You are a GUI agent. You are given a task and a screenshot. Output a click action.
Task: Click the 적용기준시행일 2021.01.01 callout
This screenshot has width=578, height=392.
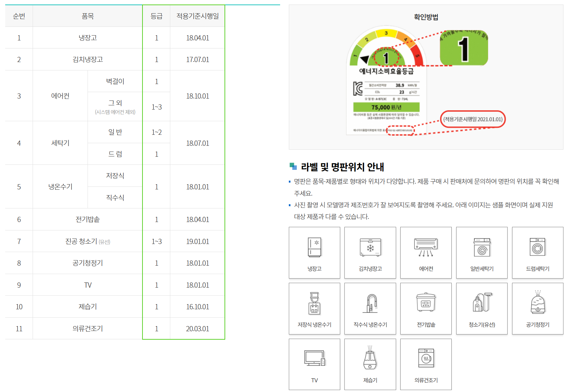tap(473, 119)
